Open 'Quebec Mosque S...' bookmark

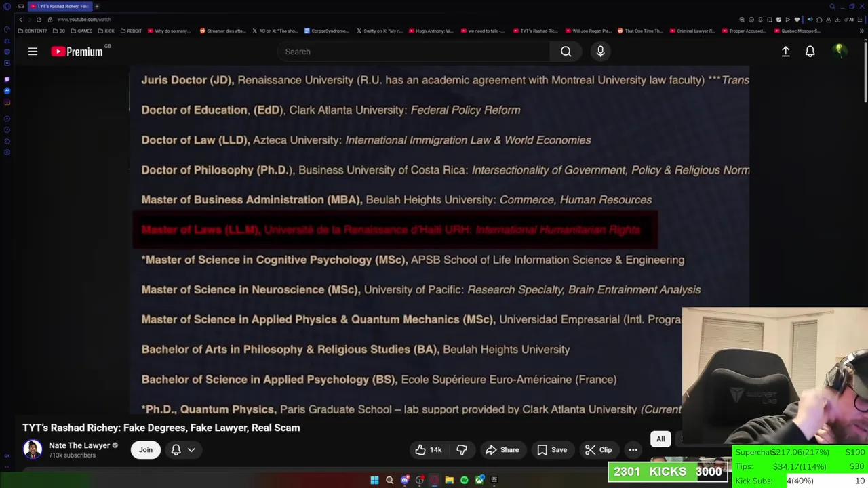(x=797, y=30)
